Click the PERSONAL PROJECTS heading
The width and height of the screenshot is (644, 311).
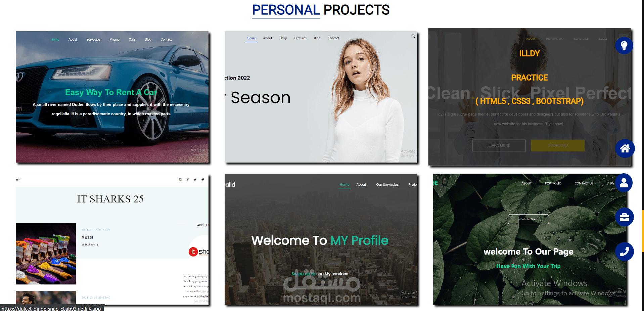[x=321, y=10]
